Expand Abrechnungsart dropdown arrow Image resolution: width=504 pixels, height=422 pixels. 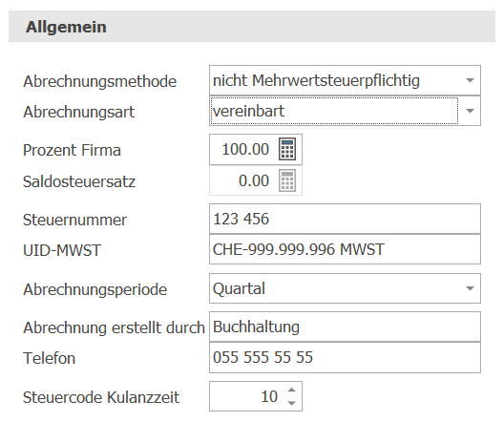(470, 111)
